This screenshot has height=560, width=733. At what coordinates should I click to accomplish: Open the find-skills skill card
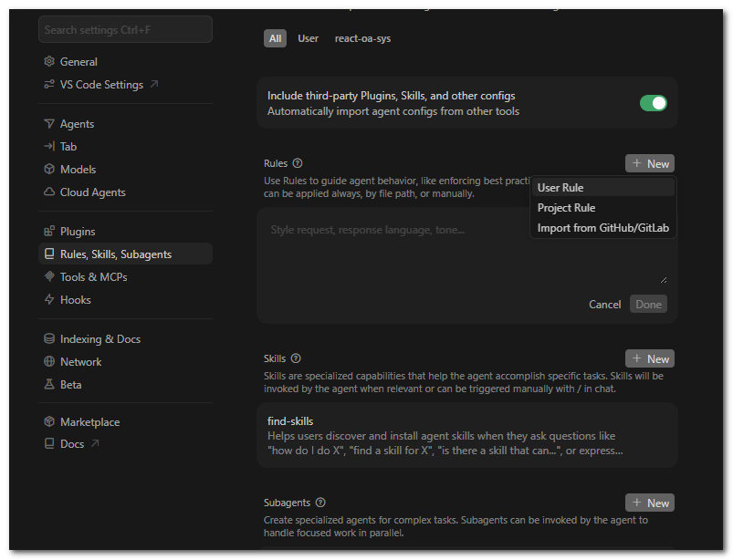tap(467, 435)
